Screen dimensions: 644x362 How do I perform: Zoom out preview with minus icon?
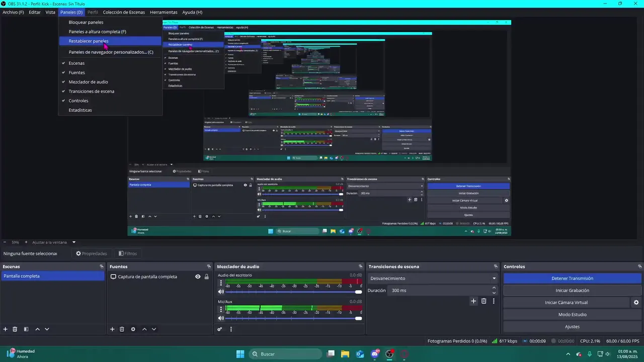(5, 242)
